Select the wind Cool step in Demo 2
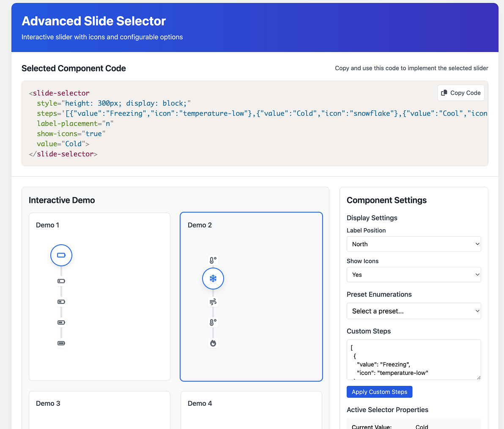Screen dimensions: 504x429 pos(213,301)
